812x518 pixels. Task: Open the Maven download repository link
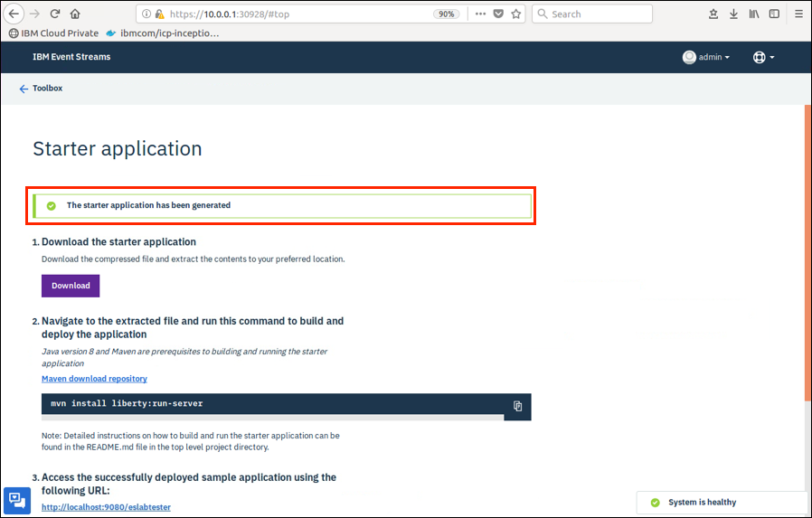94,379
